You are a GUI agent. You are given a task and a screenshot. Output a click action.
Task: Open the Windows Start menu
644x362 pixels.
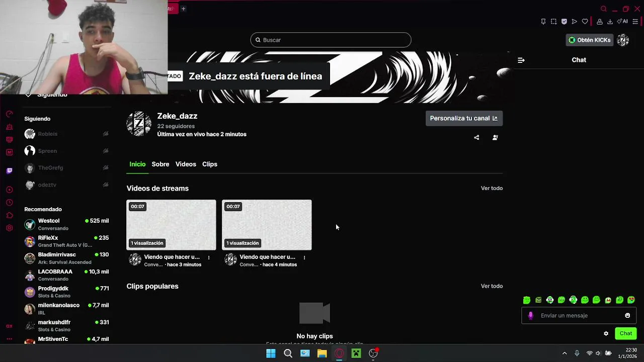pos(271,353)
